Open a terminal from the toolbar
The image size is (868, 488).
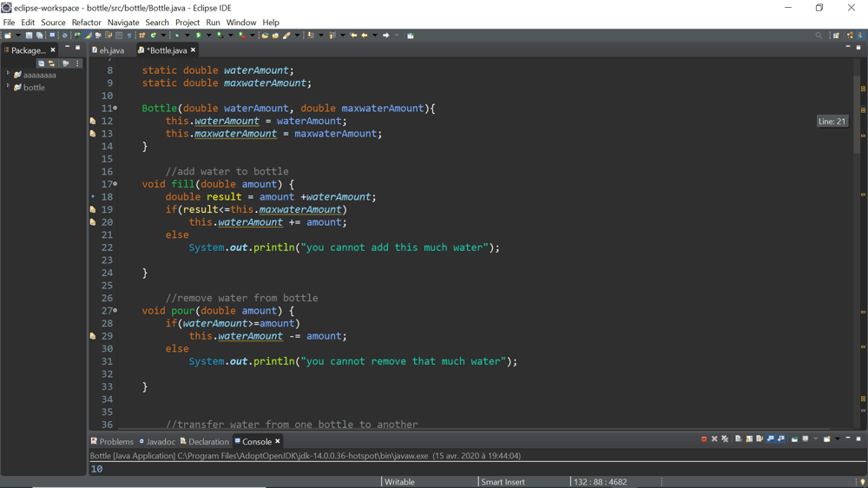tap(52, 35)
